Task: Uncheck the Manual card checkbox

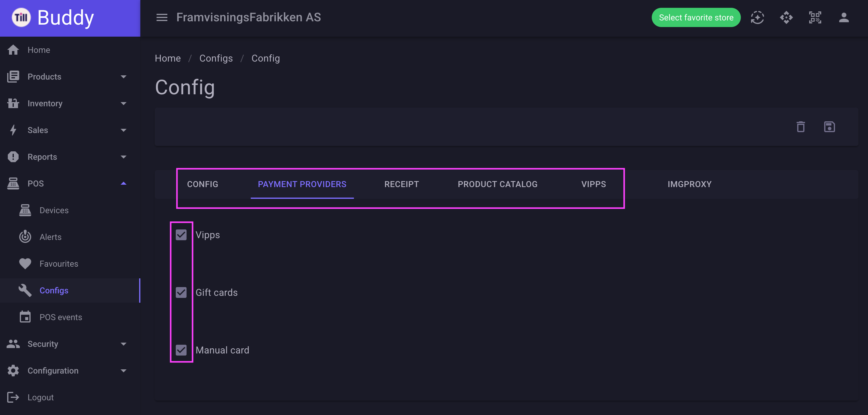Action: click(x=181, y=350)
